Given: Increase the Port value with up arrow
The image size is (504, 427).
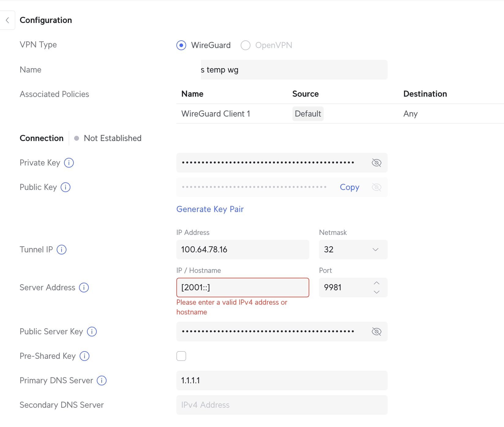Looking at the screenshot, I should (377, 283).
